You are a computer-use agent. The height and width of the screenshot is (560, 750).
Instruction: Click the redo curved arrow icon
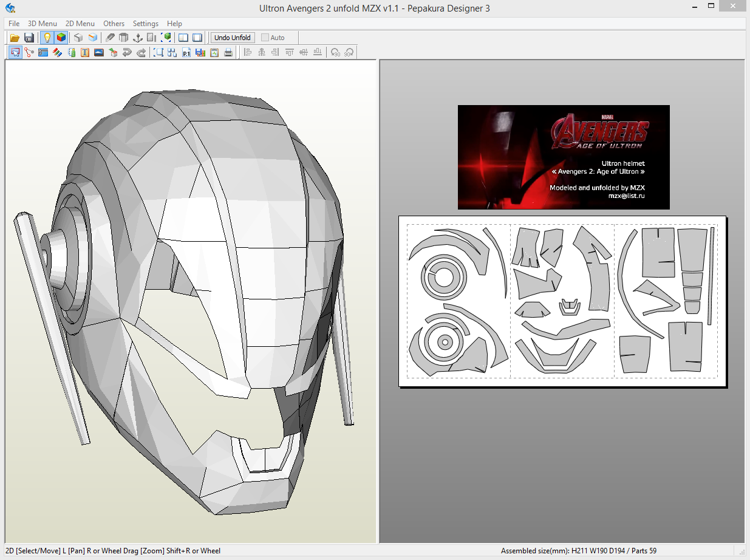click(141, 52)
